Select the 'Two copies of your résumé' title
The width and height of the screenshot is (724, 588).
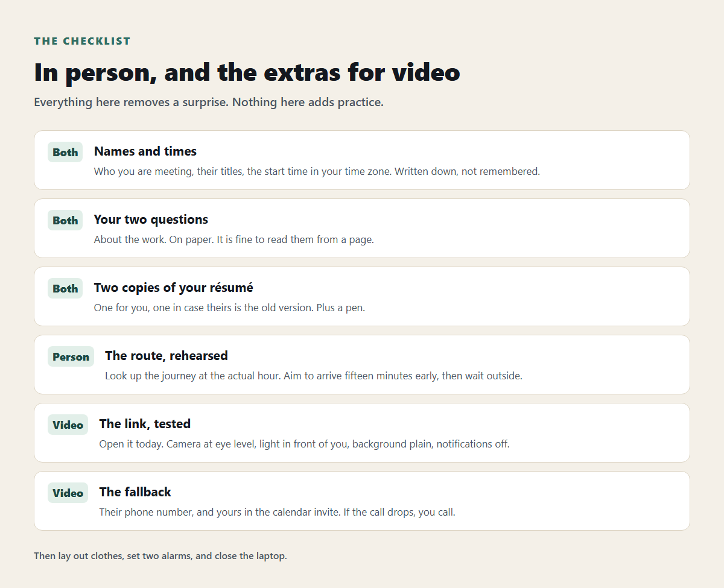174,288
